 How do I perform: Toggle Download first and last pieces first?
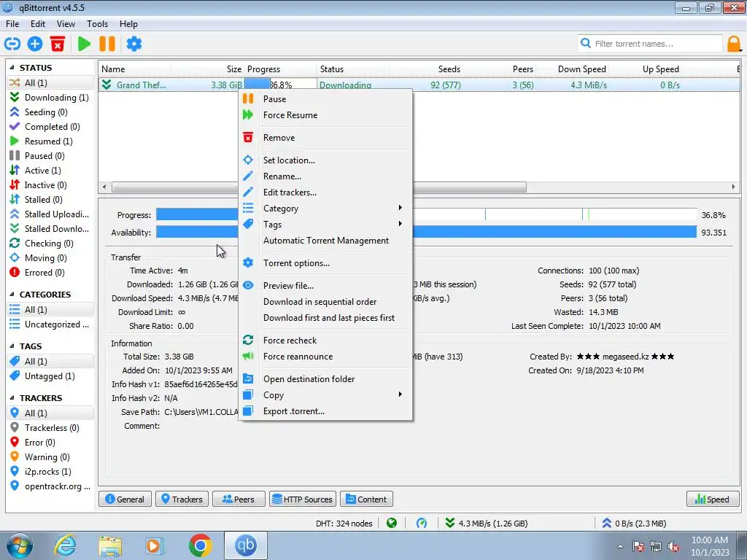pyautogui.click(x=329, y=318)
